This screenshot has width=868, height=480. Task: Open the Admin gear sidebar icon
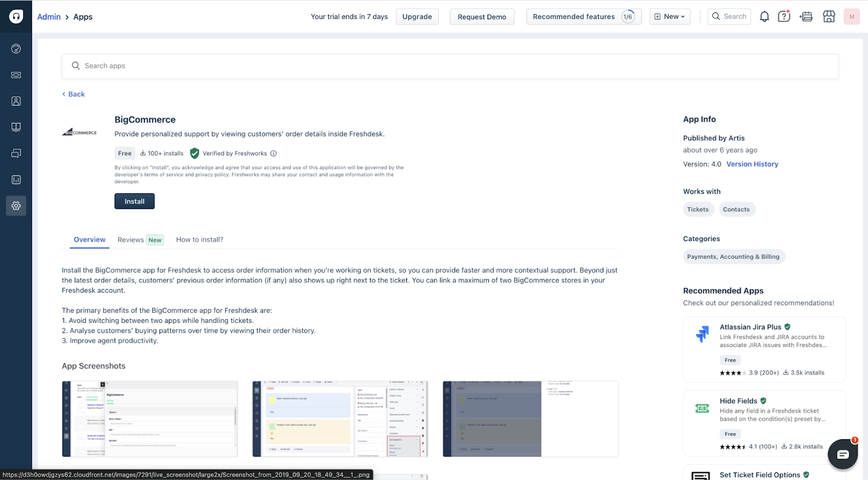coord(16,206)
